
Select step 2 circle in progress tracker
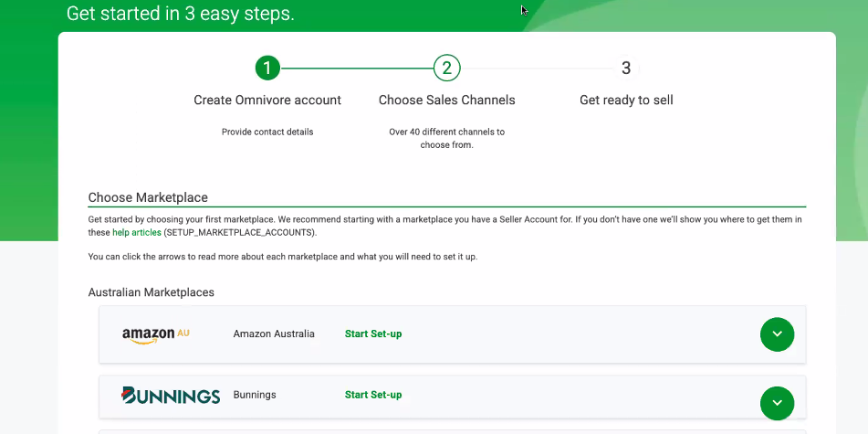446,69
